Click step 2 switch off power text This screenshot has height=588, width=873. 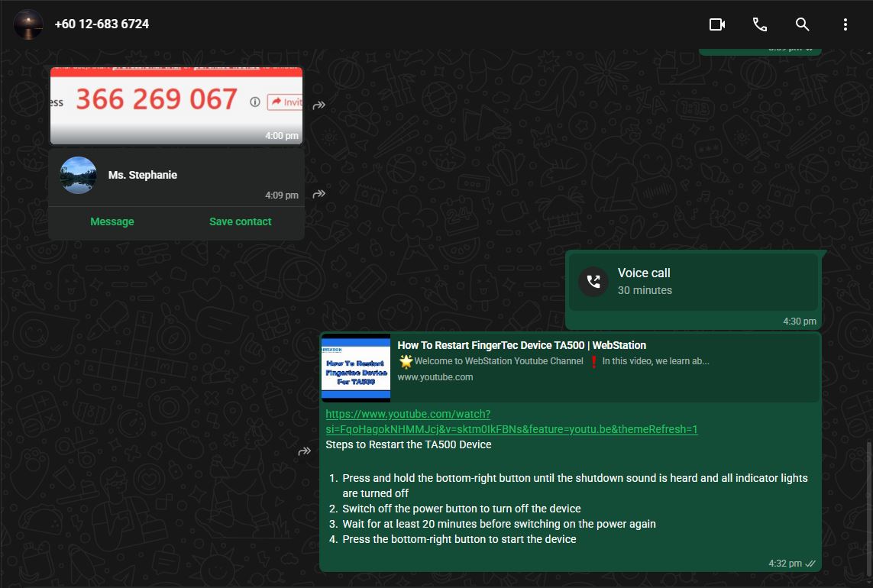(x=461, y=509)
